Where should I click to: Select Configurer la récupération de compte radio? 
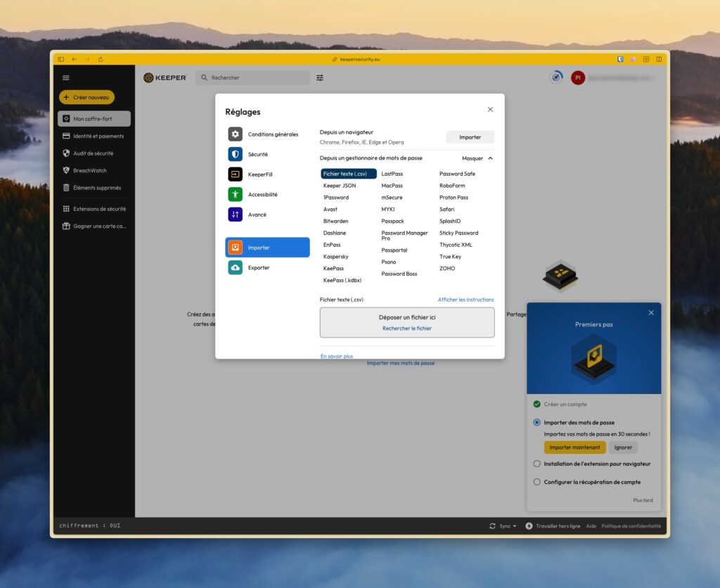536,482
